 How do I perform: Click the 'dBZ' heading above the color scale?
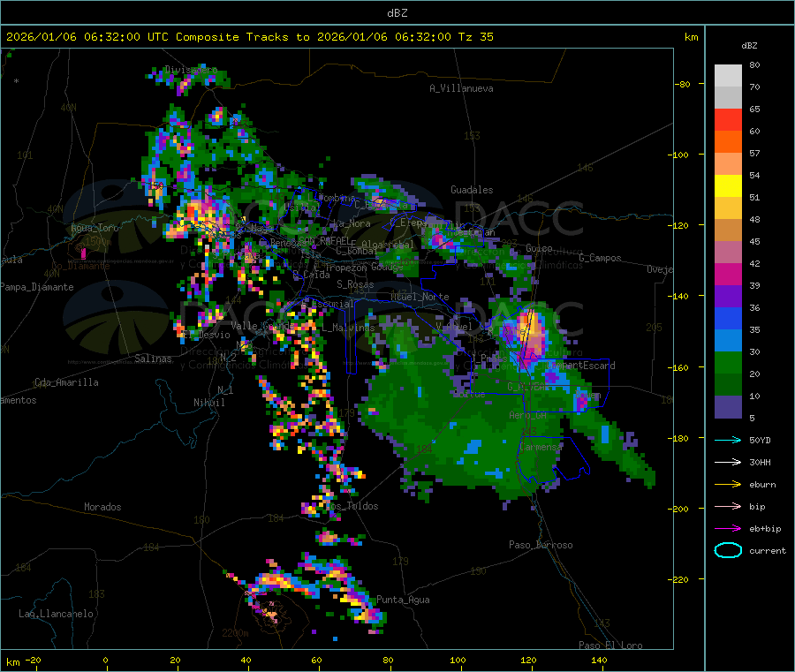749,46
